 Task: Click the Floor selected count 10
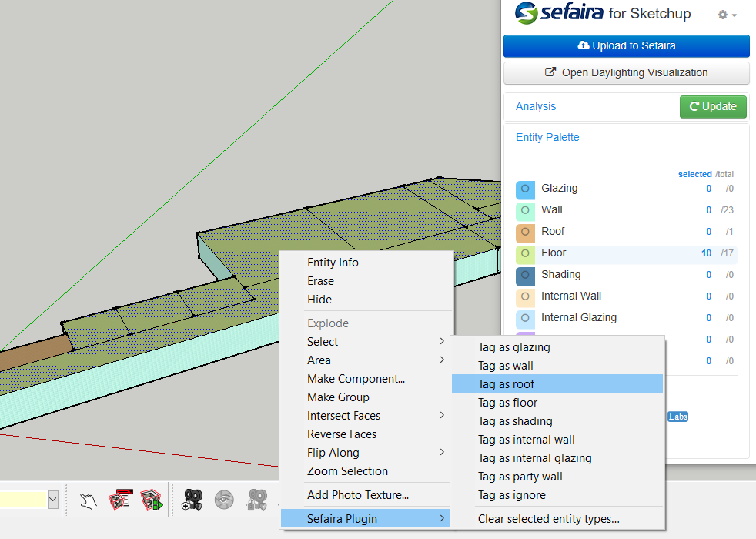706,253
